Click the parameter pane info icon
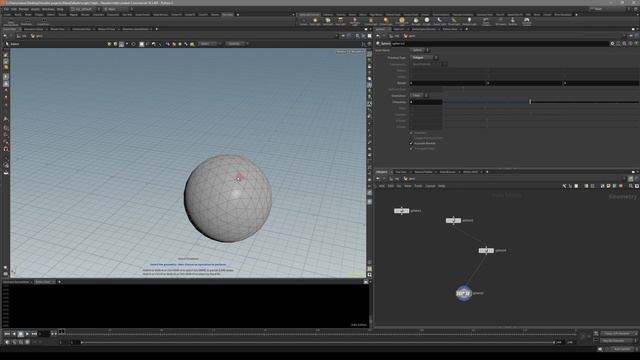The width and height of the screenshot is (640, 360). click(x=631, y=43)
